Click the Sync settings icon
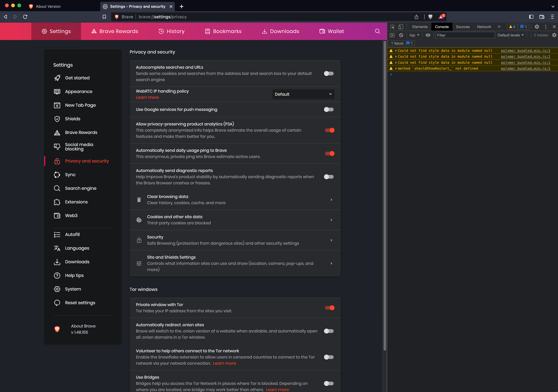558x392 pixels. click(x=57, y=175)
